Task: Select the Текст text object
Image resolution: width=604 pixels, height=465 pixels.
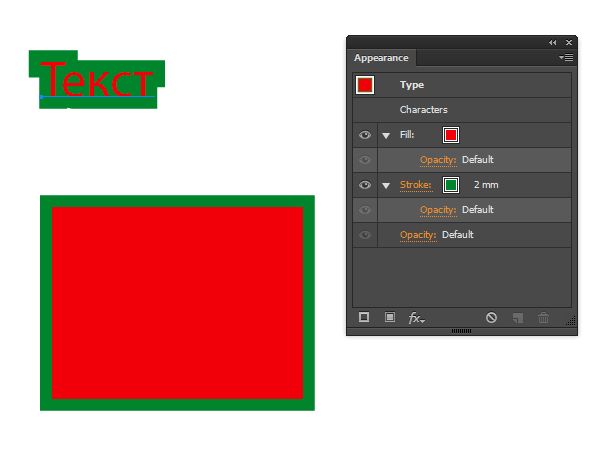Action: click(x=96, y=80)
